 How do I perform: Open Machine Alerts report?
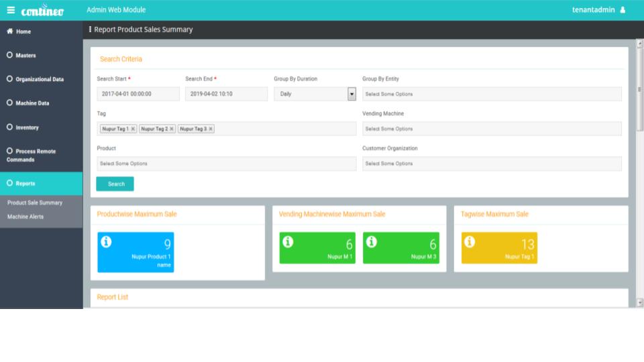[x=25, y=217]
